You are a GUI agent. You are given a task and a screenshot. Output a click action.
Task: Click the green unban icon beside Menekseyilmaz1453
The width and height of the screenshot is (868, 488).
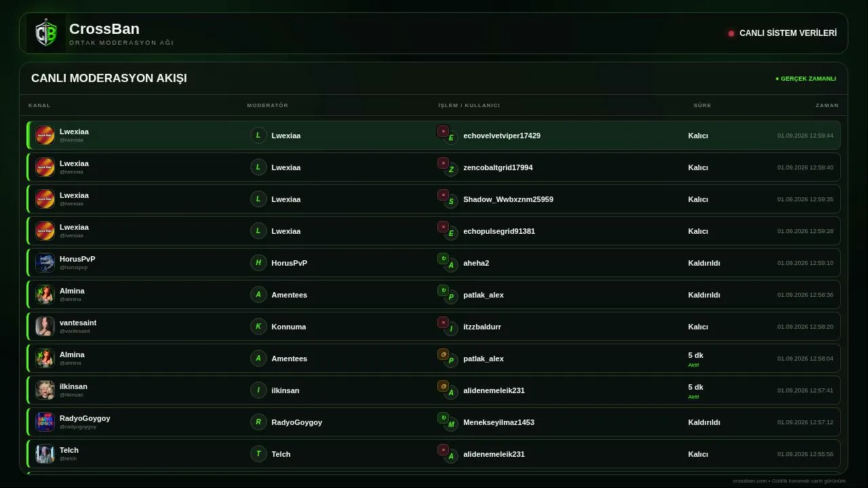pos(443,418)
